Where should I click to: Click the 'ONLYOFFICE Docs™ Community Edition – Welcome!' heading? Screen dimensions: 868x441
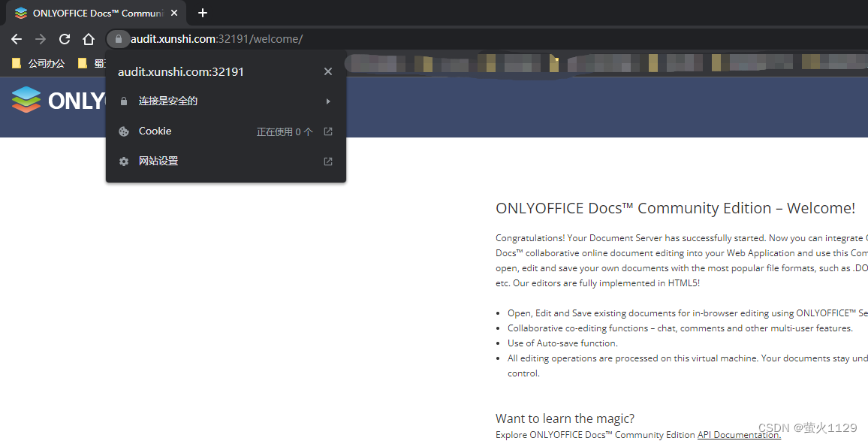675,208
